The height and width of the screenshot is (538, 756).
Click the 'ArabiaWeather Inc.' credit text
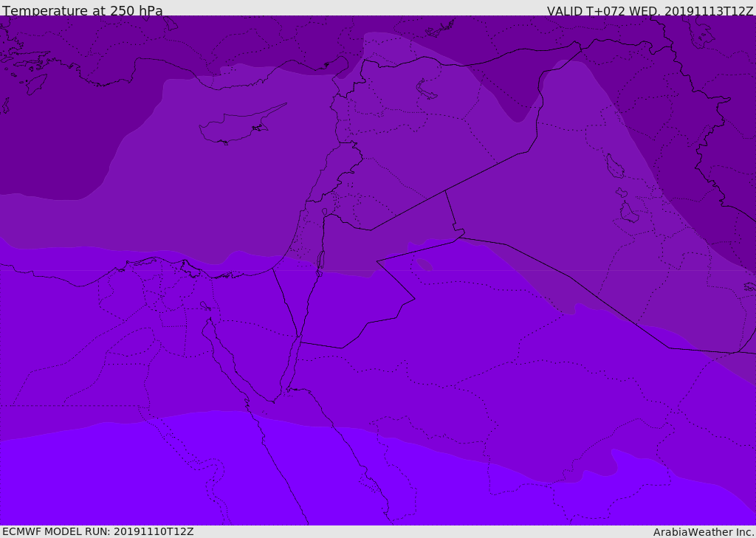tap(704, 532)
